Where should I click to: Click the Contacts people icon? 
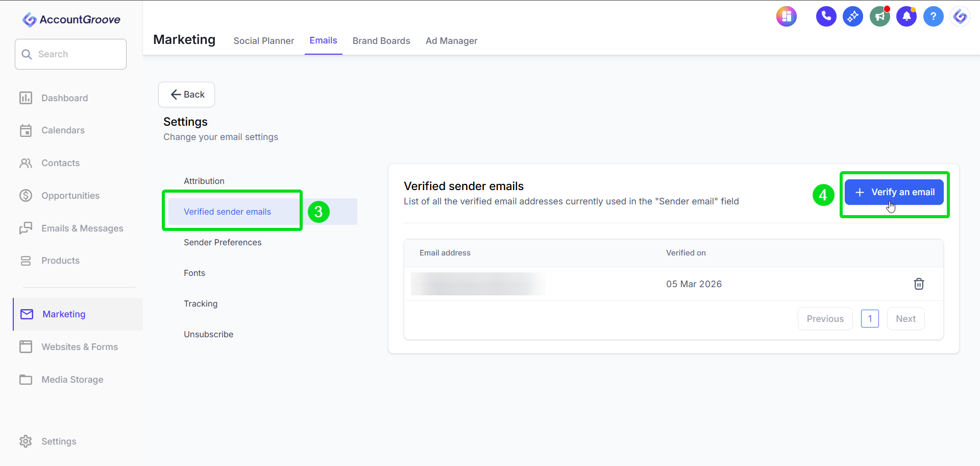(26, 163)
